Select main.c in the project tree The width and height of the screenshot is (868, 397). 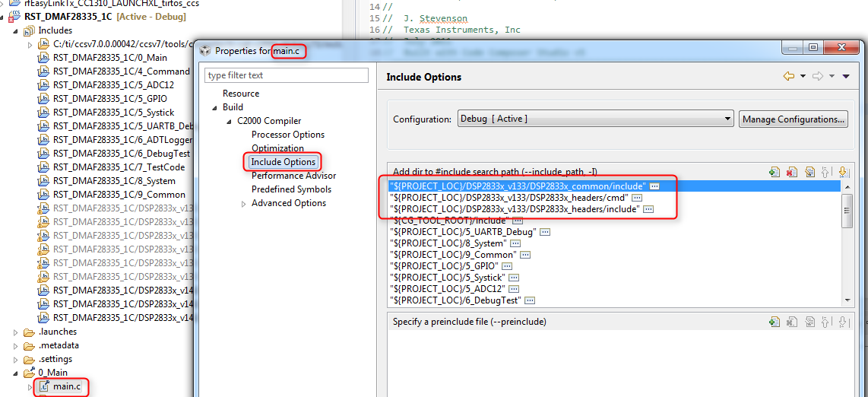(x=66, y=386)
